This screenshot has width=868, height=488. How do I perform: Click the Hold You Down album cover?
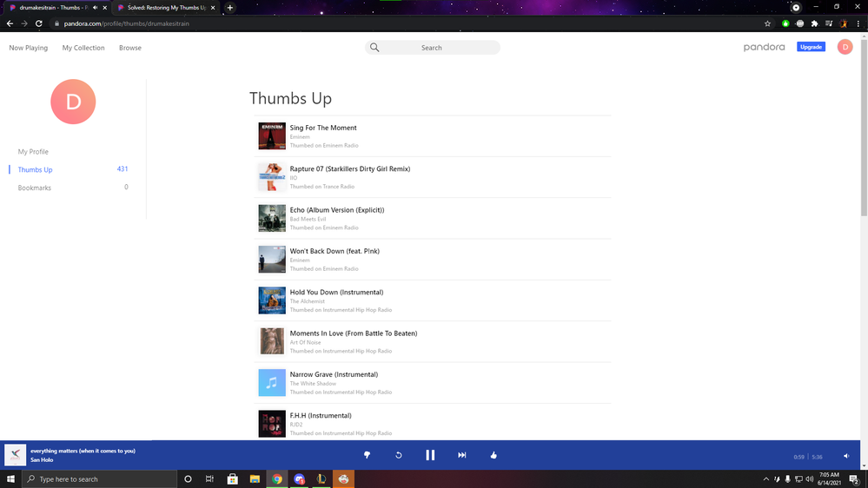(272, 300)
